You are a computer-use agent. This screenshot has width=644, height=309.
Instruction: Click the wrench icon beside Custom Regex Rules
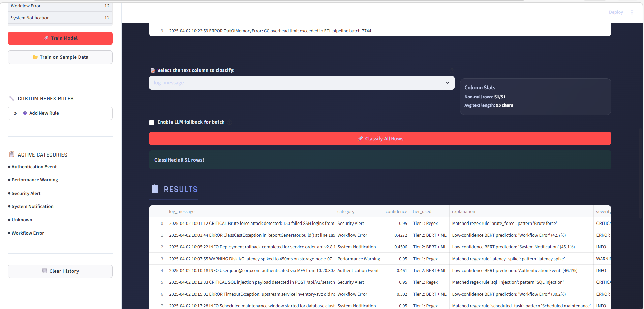pyautogui.click(x=12, y=98)
